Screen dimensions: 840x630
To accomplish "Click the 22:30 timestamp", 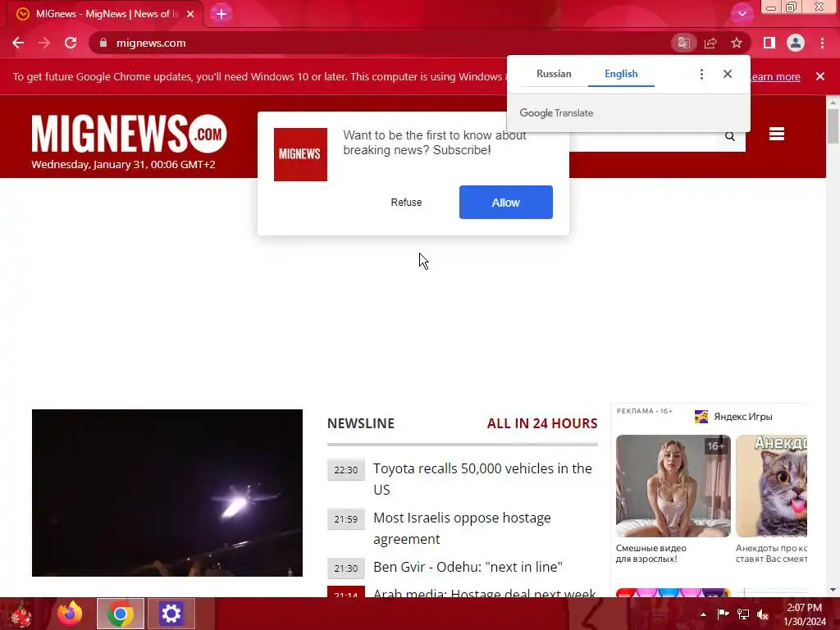I will (x=345, y=470).
